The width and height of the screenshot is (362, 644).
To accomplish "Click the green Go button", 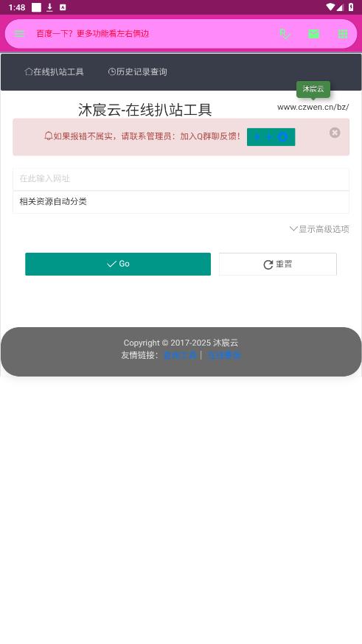I will pos(118,264).
